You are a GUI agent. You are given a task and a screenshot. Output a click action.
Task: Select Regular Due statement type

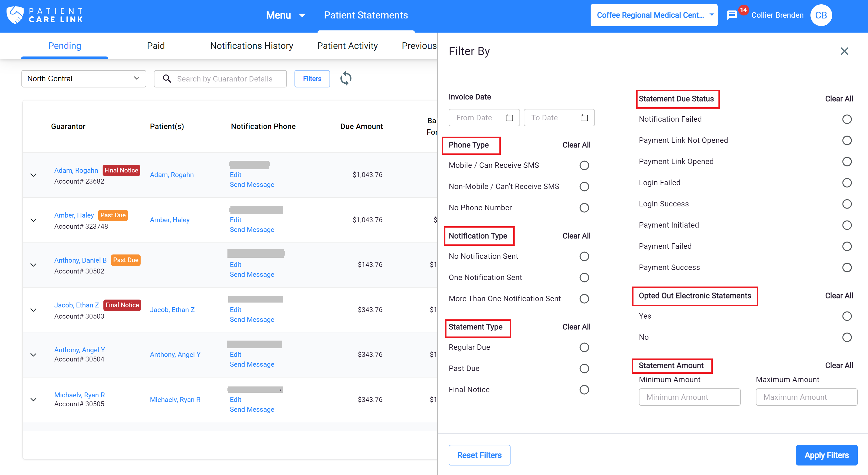(584, 348)
